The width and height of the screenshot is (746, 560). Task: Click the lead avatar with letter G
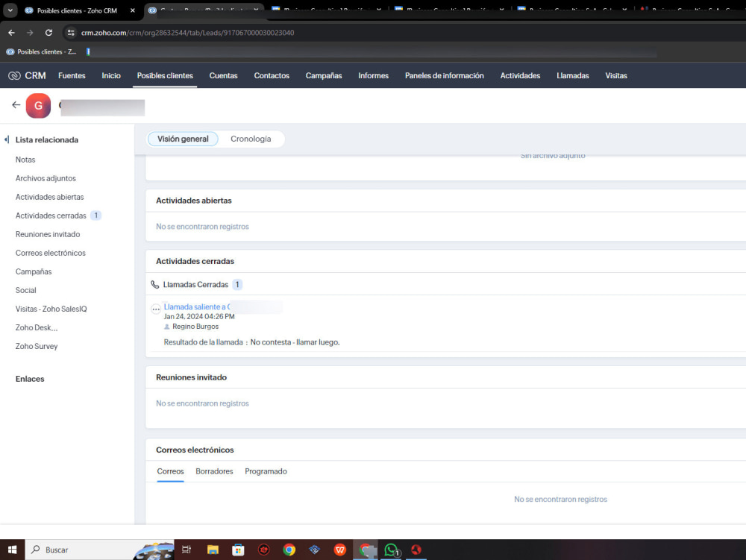click(x=38, y=106)
